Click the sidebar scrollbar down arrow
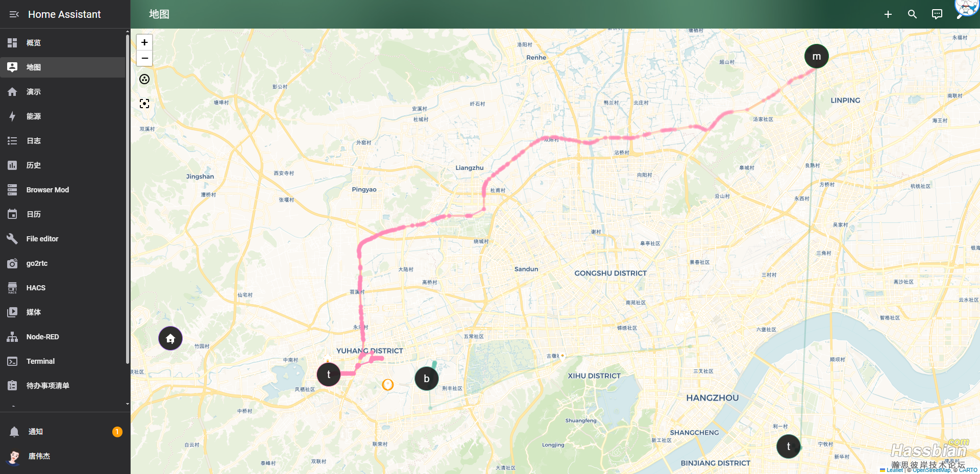 (128, 404)
